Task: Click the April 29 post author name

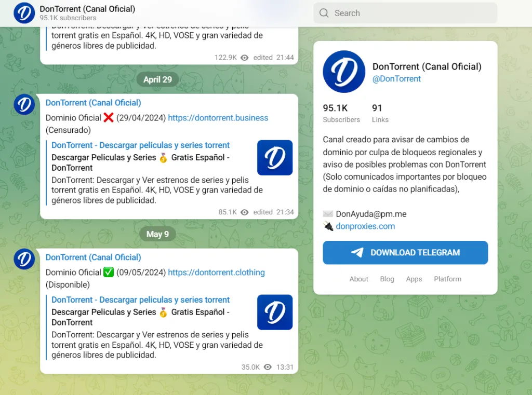Action: click(x=94, y=103)
